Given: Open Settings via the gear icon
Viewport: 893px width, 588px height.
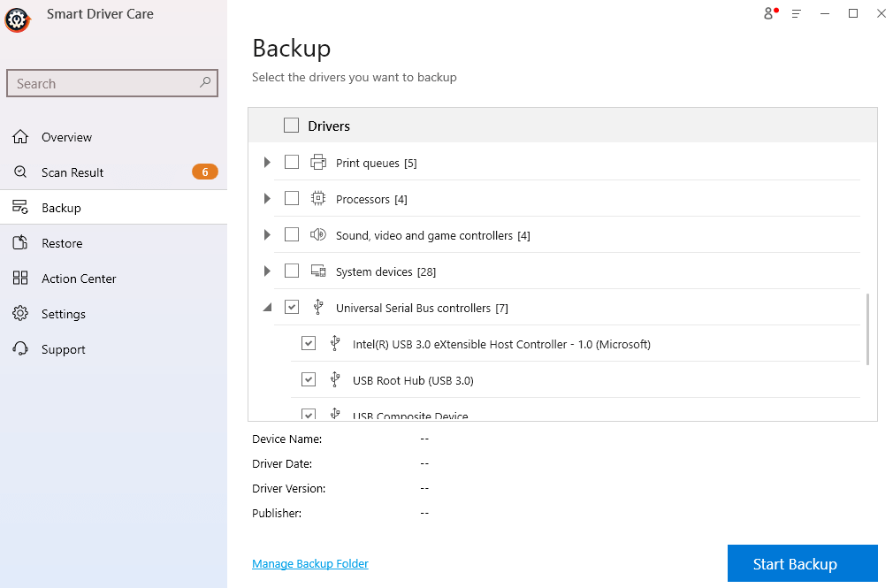Looking at the screenshot, I should [x=21, y=313].
